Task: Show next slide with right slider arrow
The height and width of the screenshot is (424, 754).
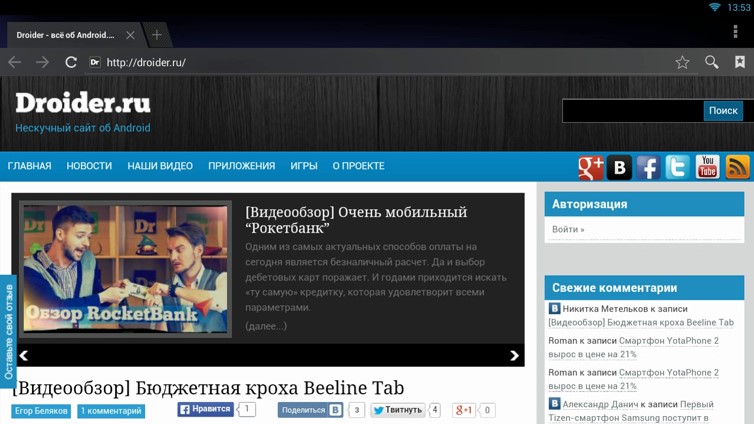Action: [x=514, y=355]
